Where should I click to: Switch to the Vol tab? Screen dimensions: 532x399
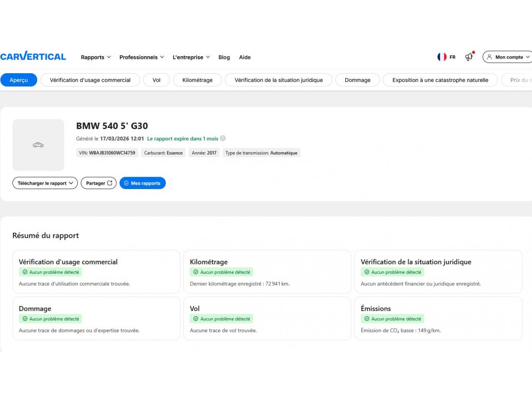point(156,80)
